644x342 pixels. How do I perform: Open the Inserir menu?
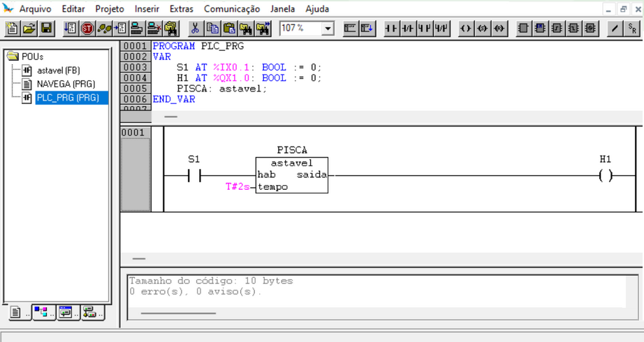click(x=147, y=8)
